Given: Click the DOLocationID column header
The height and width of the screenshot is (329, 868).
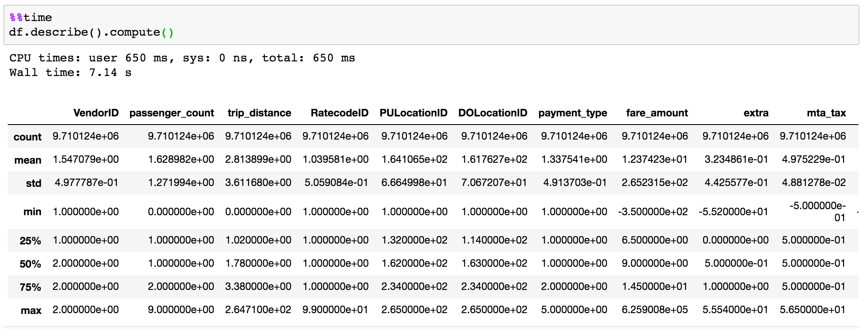Looking at the screenshot, I should pos(492,113).
